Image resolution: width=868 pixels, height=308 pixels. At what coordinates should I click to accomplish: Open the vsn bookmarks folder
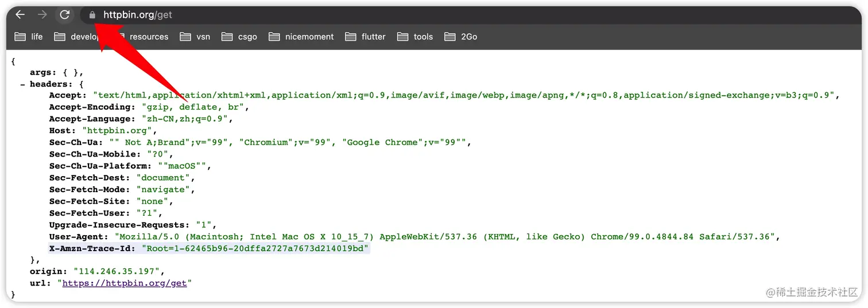(195, 37)
